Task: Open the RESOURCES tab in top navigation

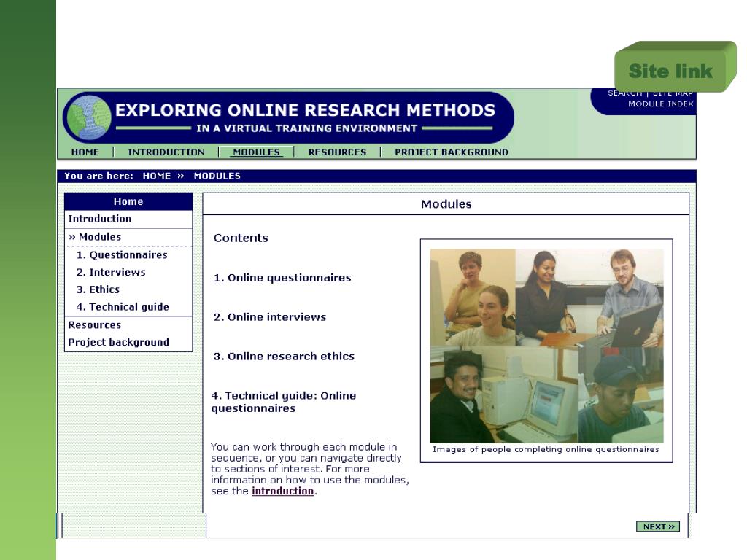Action: pos(337,152)
